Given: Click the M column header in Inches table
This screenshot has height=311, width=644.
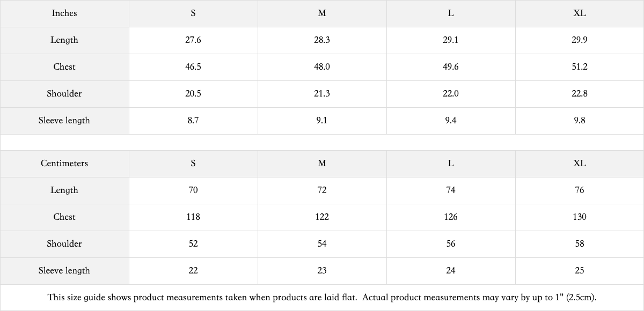Looking at the screenshot, I should point(322,13).
